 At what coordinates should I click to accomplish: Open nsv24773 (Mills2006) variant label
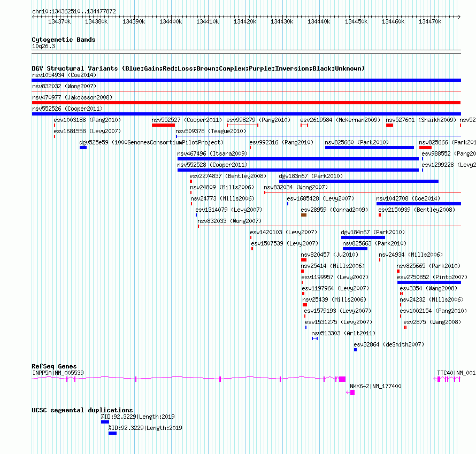coord(222,198)
